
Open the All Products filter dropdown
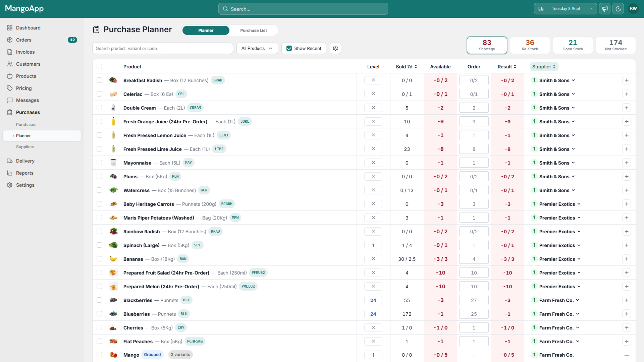point(257,48)
